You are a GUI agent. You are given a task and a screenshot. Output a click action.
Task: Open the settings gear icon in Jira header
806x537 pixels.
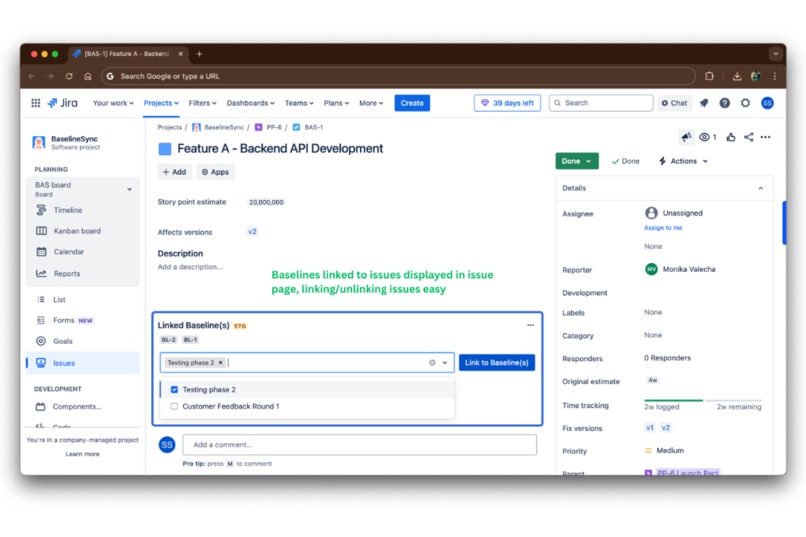pyautogui.click(x=745, y=103)
